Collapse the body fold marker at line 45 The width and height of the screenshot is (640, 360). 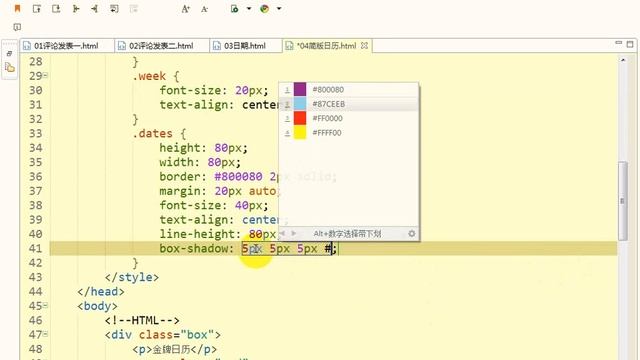click(x=45, y=306)
